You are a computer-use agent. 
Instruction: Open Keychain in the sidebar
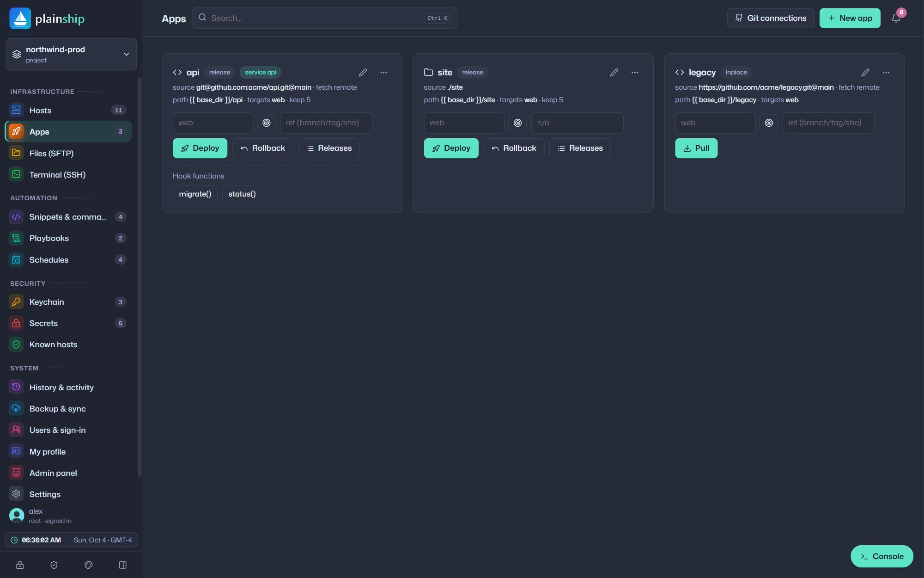[68, 302]
